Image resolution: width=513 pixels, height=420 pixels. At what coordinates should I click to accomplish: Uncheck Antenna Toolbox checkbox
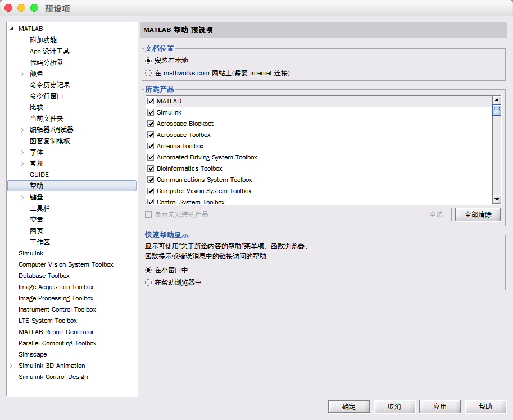151,146
